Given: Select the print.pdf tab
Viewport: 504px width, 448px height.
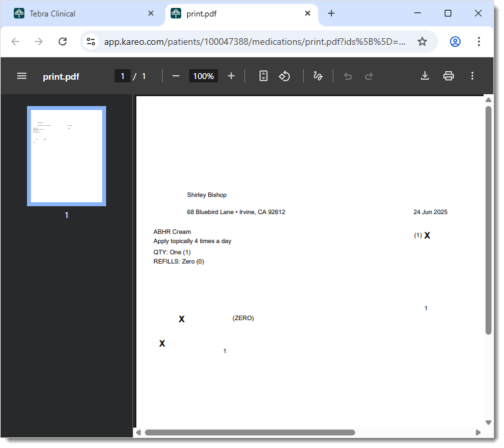Looking at the screenshot, I should tap(243, 14).
